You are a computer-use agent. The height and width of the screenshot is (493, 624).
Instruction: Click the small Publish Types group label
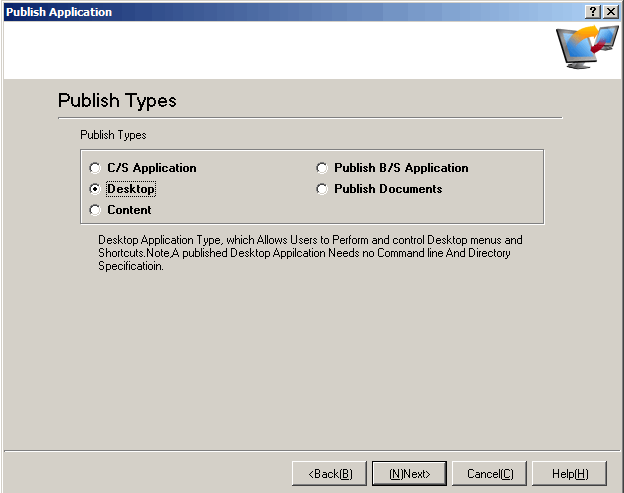[x=113, y=134]
